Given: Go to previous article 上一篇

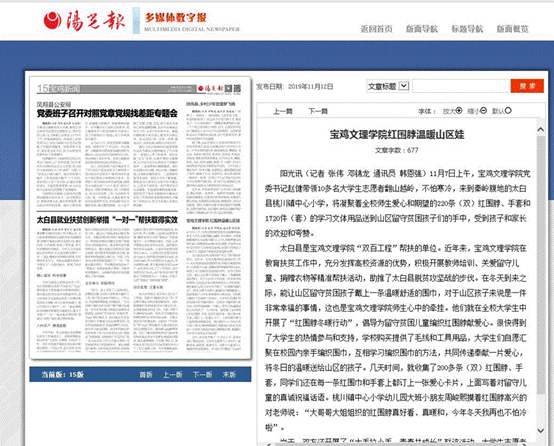Looking at the screenshot, I should [x=283, y=111].
